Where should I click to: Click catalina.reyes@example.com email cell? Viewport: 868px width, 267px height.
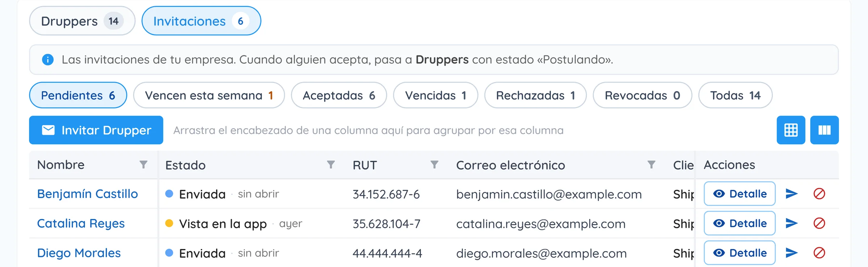(541, 224)
